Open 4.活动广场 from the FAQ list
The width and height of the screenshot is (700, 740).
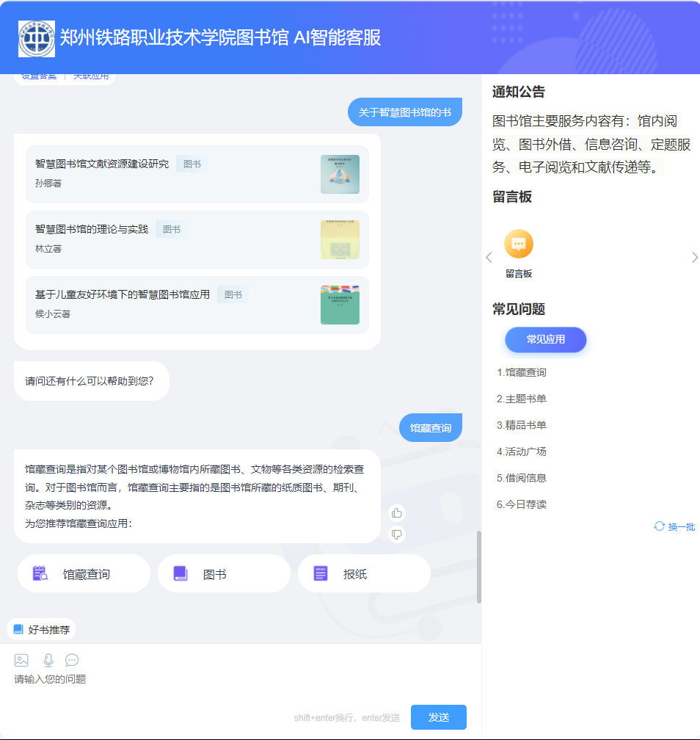tap(522, 451)
